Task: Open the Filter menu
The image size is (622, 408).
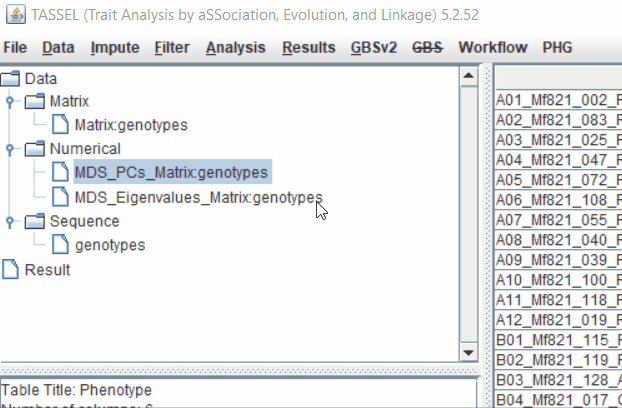Action: 172,48
